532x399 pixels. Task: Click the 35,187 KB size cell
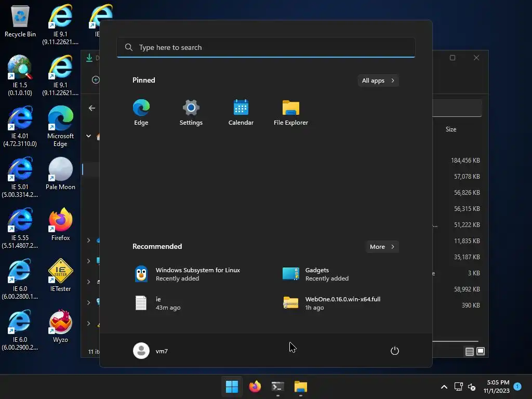pos(467,257)
